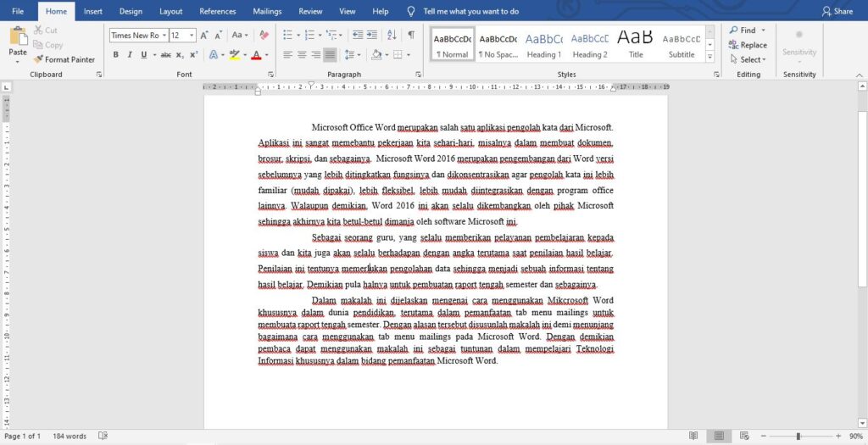Viewport: 868px width, 445px height.
Task: Toggle Italic formatting
Action: tap(130, 55)
